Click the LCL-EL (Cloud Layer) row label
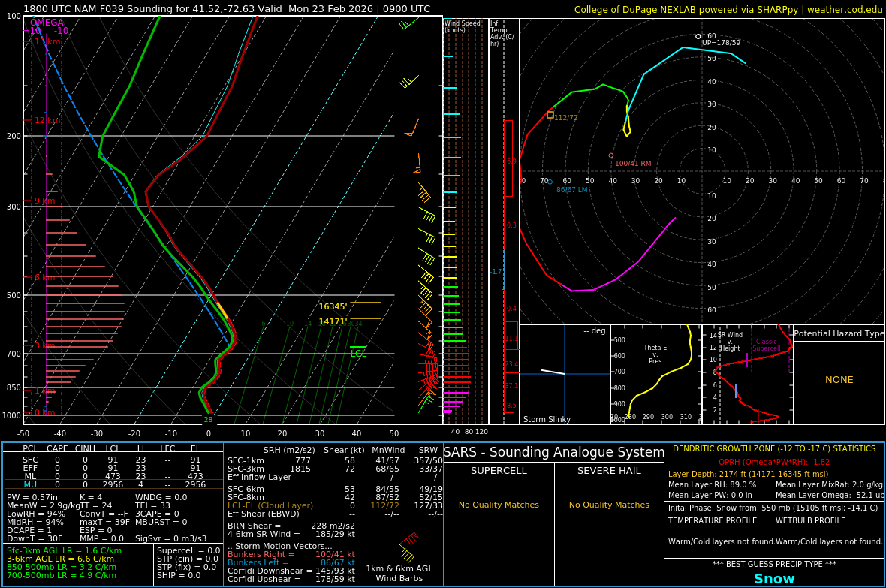This screenshot has height=588, width=886. [x=270, y=506]
